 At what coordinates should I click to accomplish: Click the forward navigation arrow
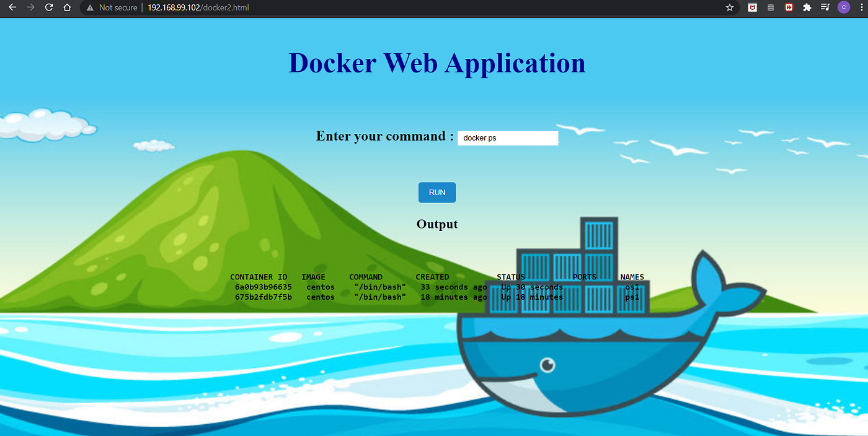point(30,7)
